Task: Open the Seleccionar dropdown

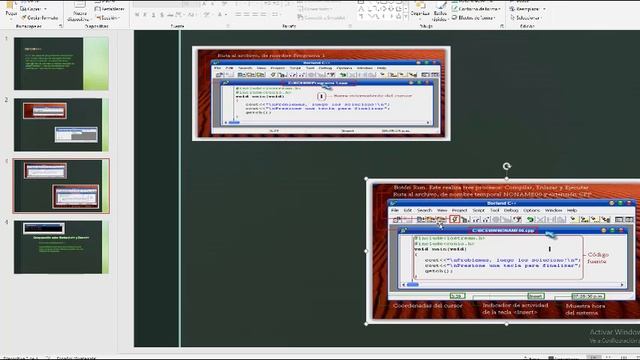Action: (x=526, y=18)
